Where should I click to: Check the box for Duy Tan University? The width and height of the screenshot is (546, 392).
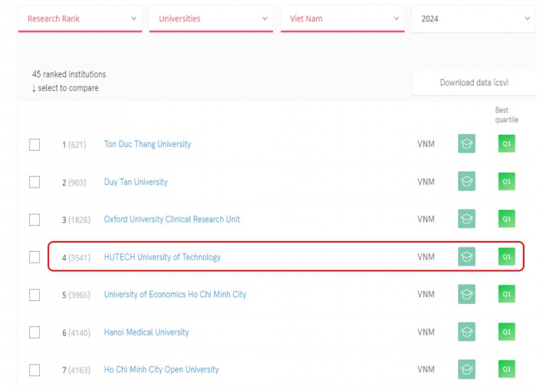pyautogui.click(x=34, y=182)
